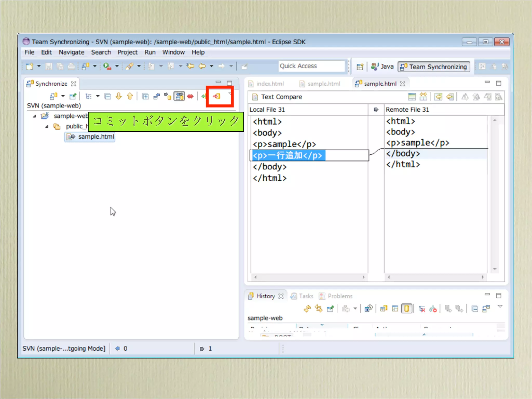Screen dimensions: 532x399
Task: Click Collapse All in Synchronize view
Action: coord(108,97)
